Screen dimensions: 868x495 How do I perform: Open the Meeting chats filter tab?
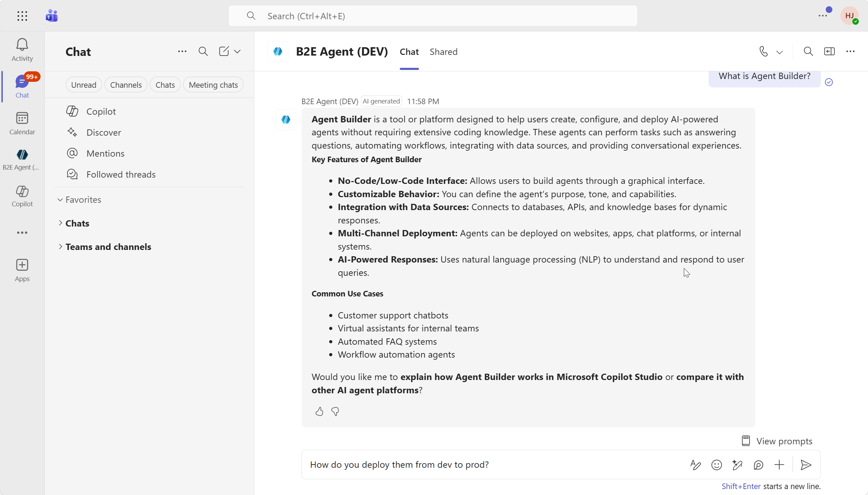pos(213,84)
